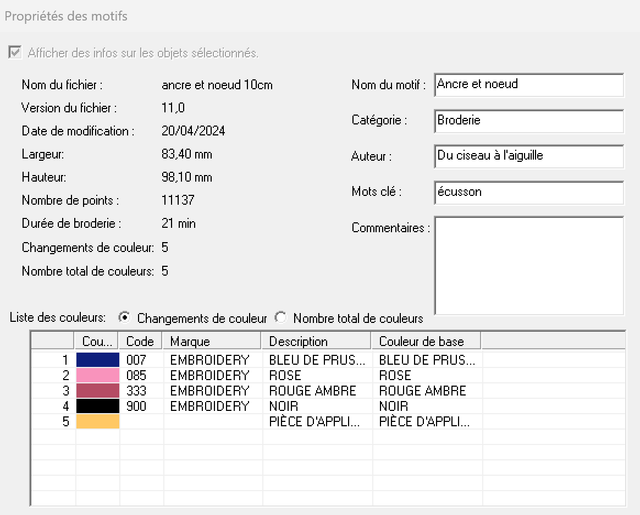The image size is (640, 515).
Task: Click the 'Propriétés des motifs' title
Action: (x=66, y=16)
